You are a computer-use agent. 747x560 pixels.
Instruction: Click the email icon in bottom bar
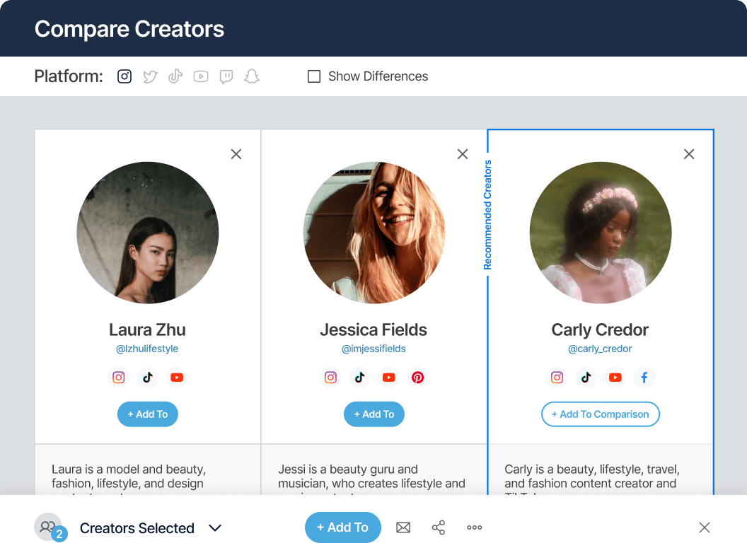pyautogui.click(x=403, y=527)
